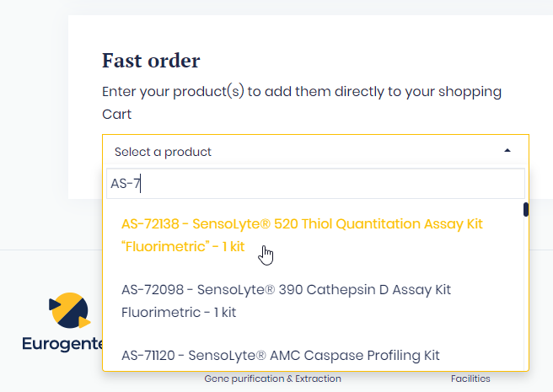Click the Fast order heading

tap(151, 61)
